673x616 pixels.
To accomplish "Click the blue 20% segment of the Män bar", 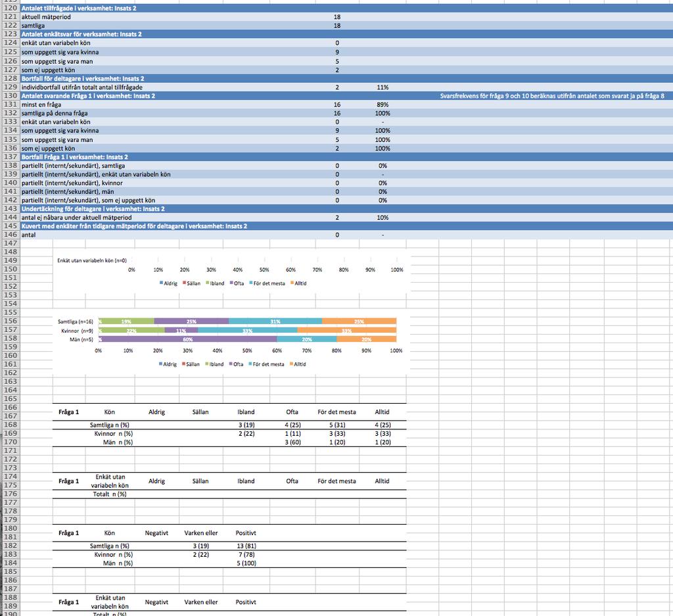I will pos(307,339).
